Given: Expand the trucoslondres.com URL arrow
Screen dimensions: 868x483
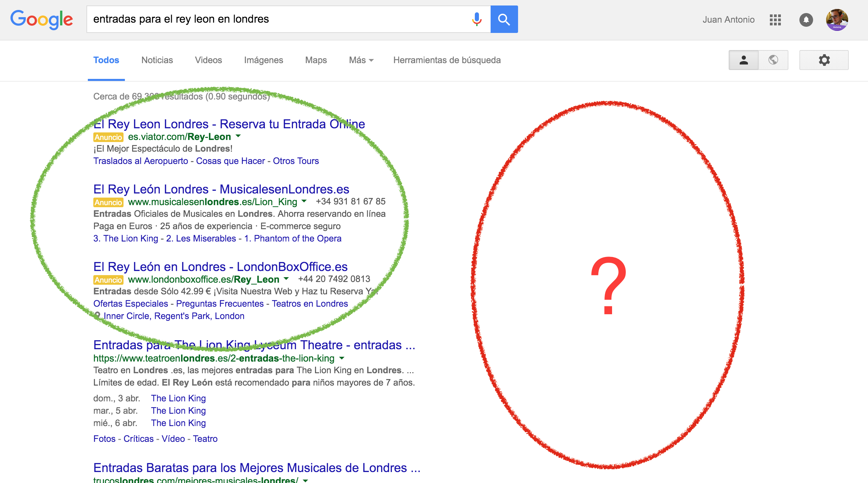Looking at the screenshot, I should [x=305, y=480].
